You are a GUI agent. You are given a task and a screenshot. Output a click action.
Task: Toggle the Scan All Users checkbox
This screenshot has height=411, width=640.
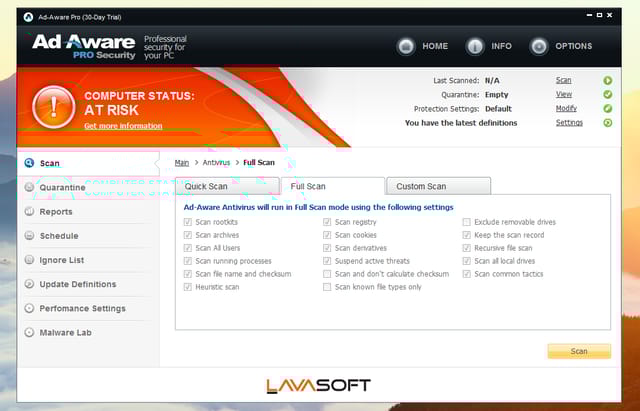(x=188, y=248)
